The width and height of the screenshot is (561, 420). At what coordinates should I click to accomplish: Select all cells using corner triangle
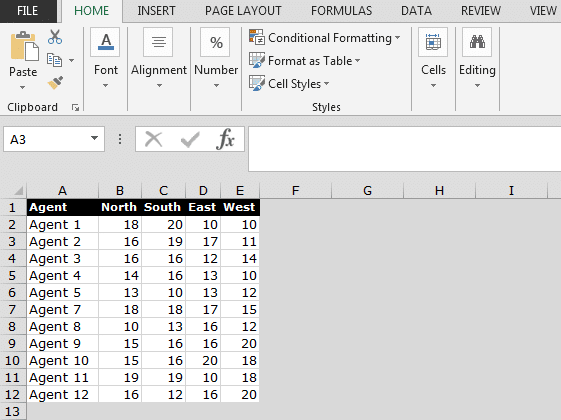(18, 191)
